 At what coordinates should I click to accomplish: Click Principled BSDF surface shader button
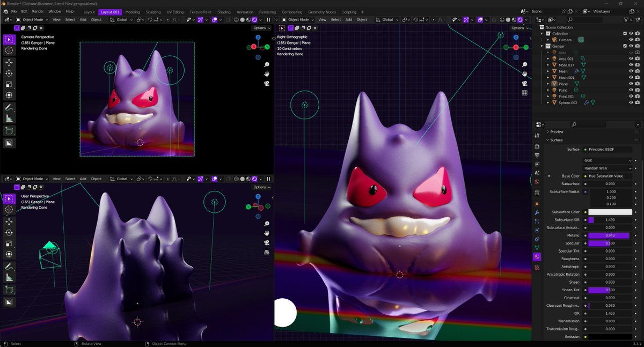tap(608, 149)
